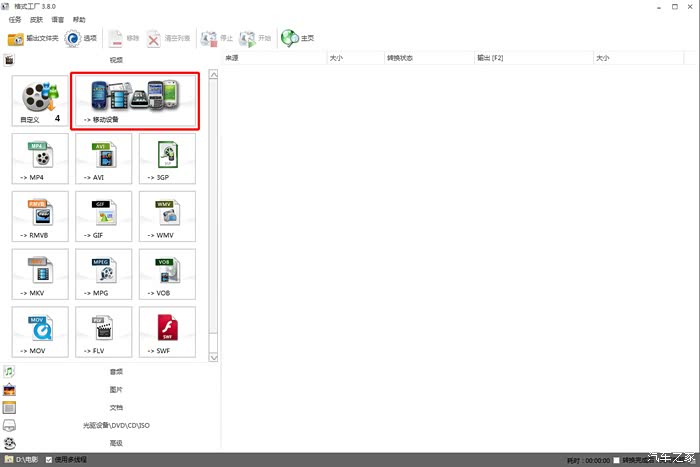Choose the AVI output format icon
The image size is (700, 467).
pyautogui.click(x=104, y=158)
